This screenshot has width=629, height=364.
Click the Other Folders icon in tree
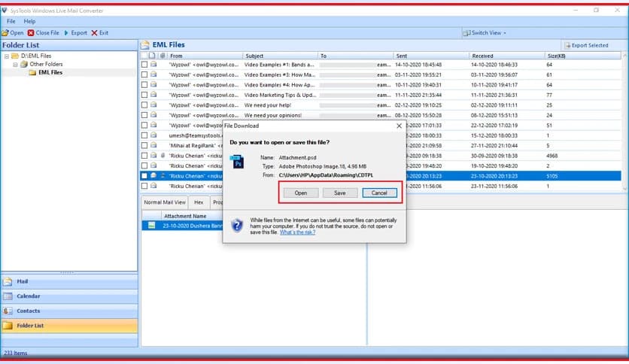(24, 64)
